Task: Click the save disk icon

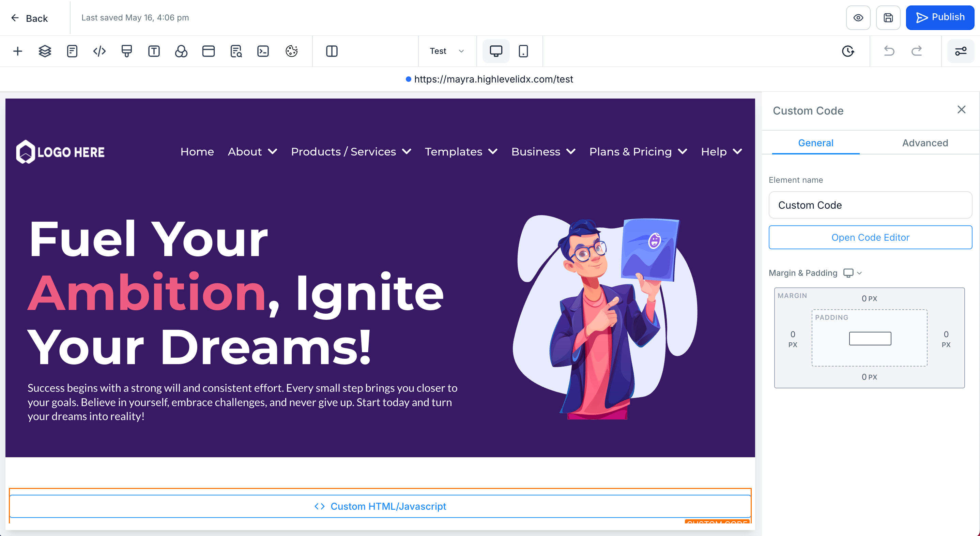Action: coord(888,17)
